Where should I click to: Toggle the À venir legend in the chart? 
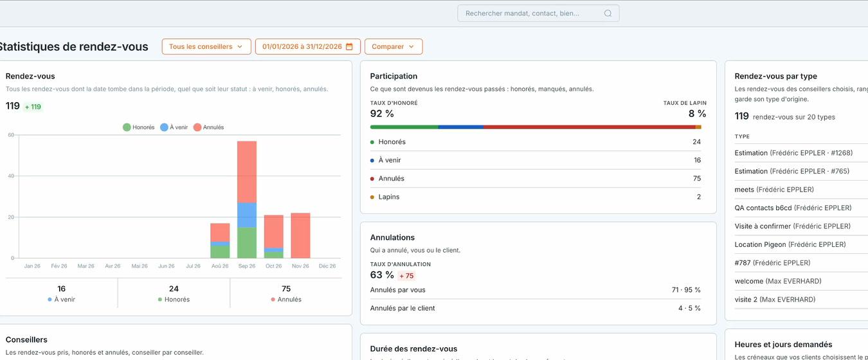pyautogui.click(x=174, y=127)
